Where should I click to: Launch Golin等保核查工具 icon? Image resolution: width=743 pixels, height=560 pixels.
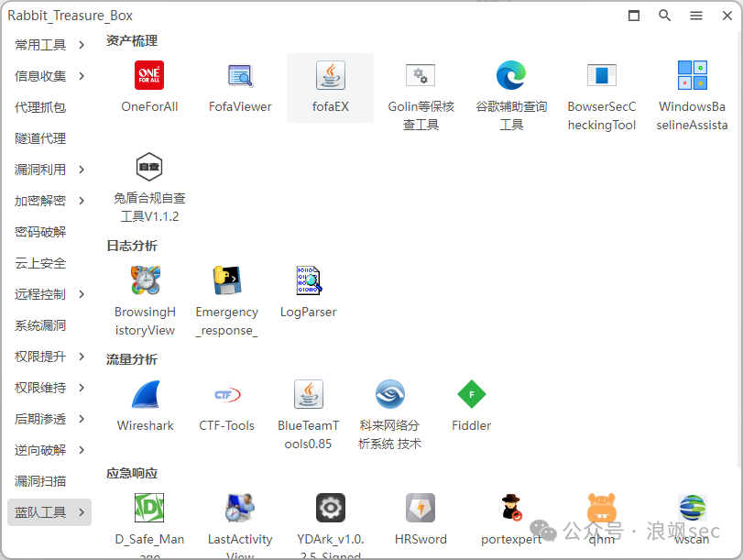pos(421,75)
